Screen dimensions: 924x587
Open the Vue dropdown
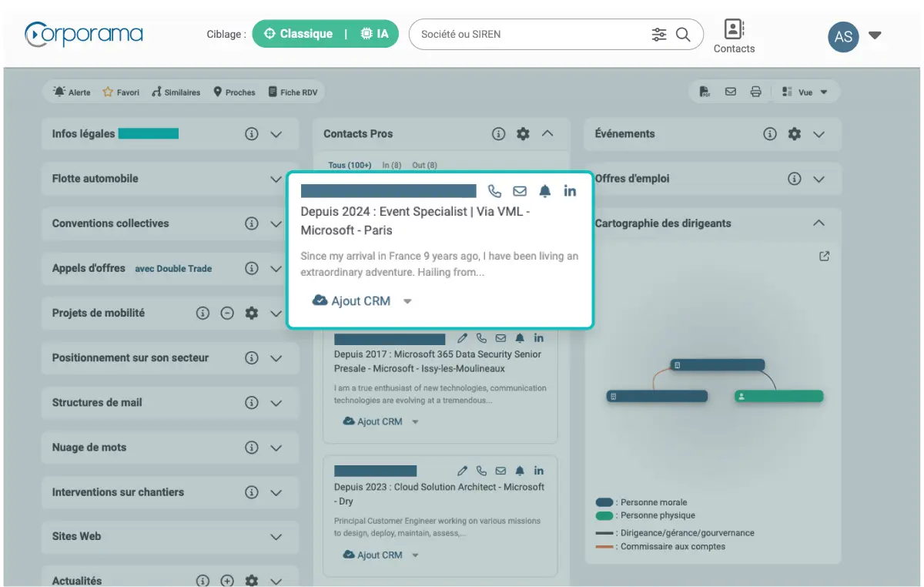805,92
